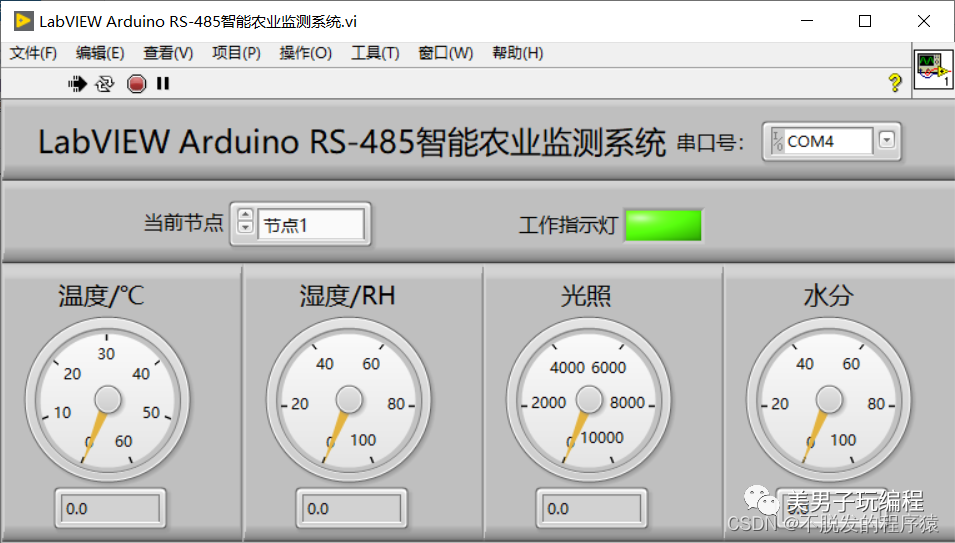Open context help question mark icon
Viewport: 955px width, 543px height.
(x=895, y=83)
